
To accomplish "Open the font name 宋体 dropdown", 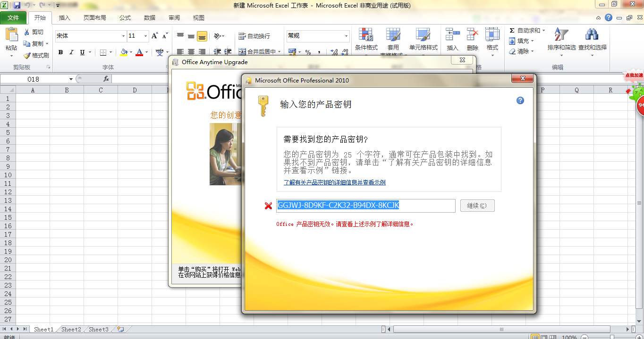I will 124,36.
